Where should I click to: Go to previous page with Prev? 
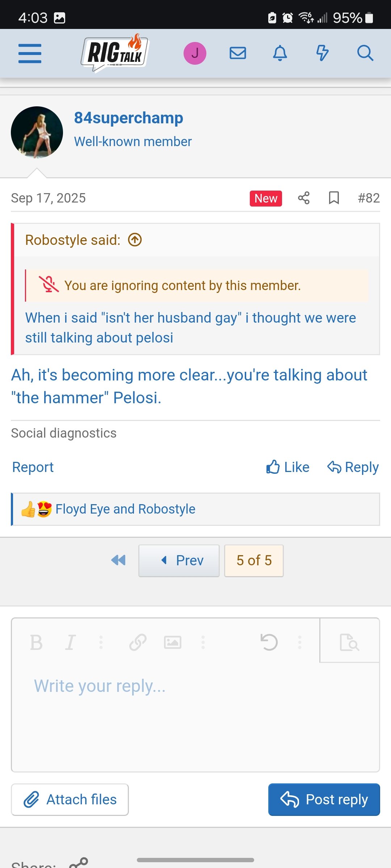[x=179, y=561]
